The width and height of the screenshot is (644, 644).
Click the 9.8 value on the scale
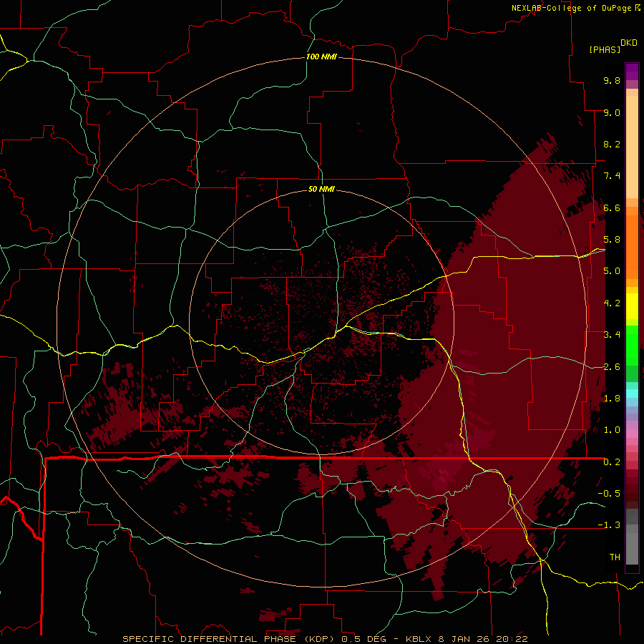612,80
